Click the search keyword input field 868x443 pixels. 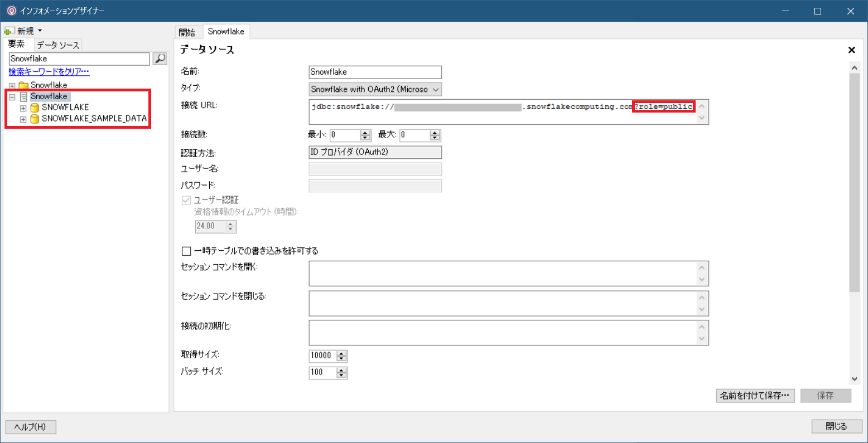pyautogui.click(x=79, y=59)
